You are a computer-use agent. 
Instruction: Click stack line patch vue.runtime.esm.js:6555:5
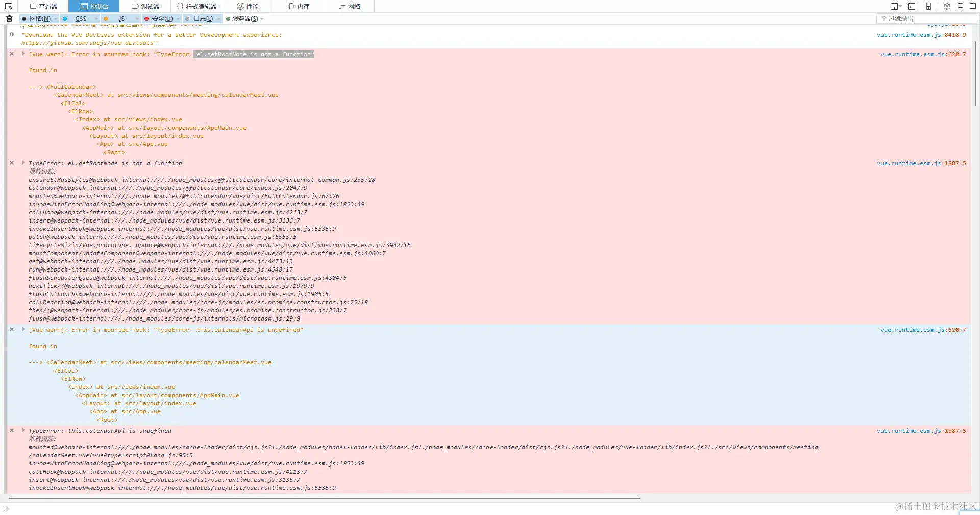click(162, 237)
